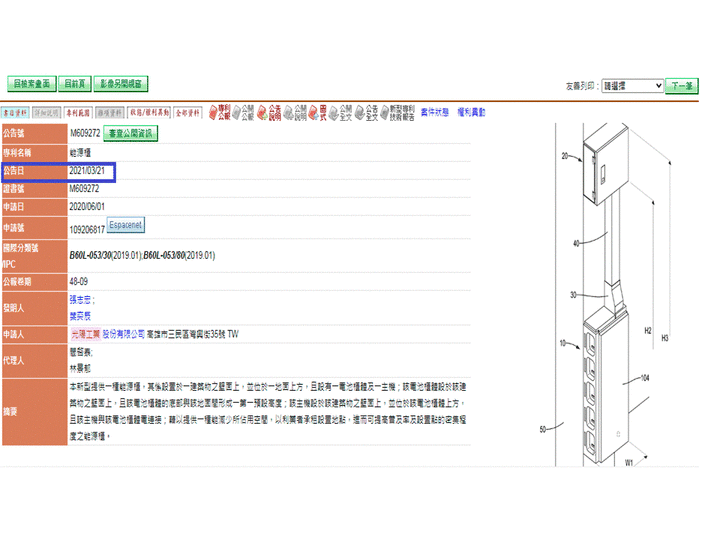Image resolution: width=720 pixels, height=540 pixels.
Task: Open the Espacenet link button
Action: click(x=125, y=225)
